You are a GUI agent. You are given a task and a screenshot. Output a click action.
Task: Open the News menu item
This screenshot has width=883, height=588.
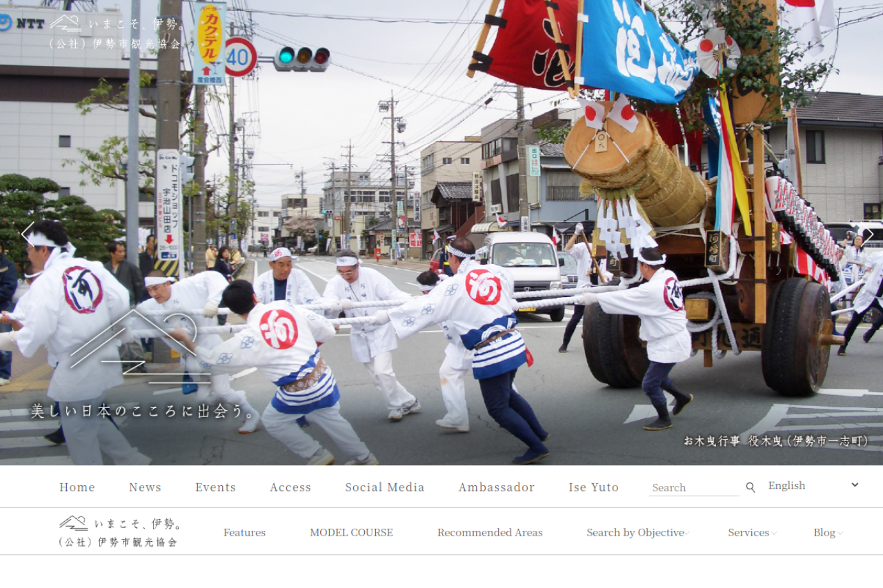pos(145,487)
